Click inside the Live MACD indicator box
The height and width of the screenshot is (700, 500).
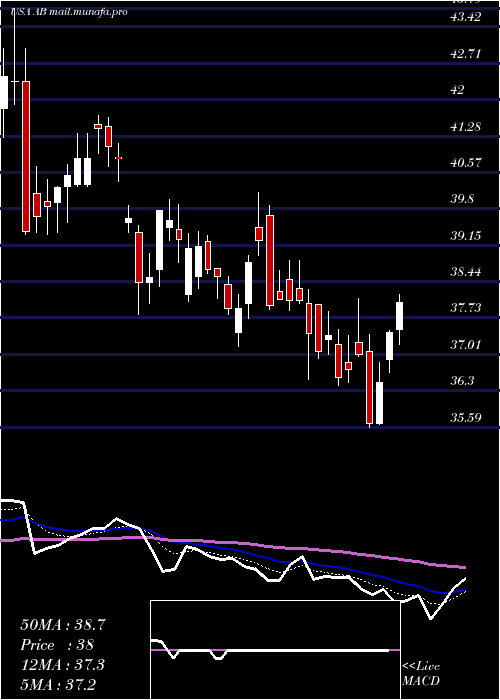point(275,650)
